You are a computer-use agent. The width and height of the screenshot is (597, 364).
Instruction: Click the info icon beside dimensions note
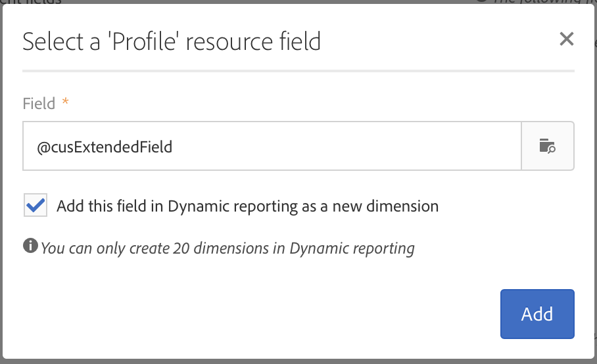(30, 246)
